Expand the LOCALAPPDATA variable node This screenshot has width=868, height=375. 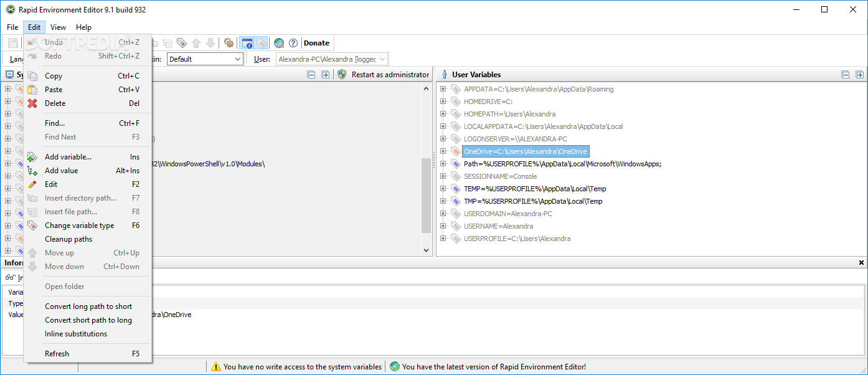coord(443,126)
